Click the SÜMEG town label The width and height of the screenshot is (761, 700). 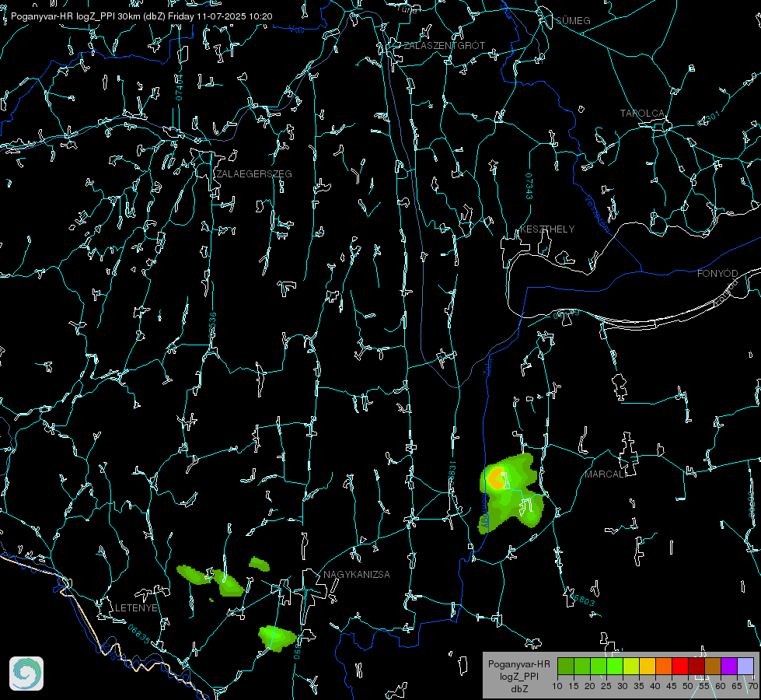click(573, 20)
